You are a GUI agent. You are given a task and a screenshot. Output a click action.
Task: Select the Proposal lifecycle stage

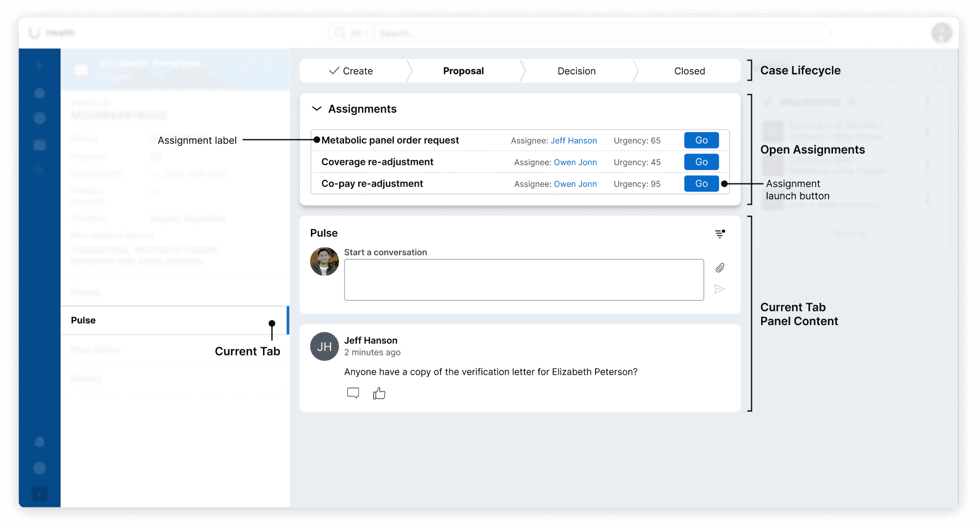click(x=463, y=71)
